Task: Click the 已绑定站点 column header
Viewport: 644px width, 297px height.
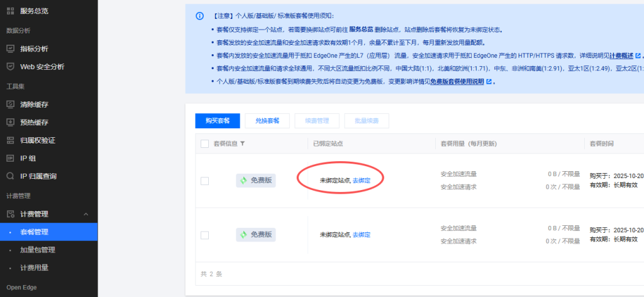Action: tap(328, 143)
